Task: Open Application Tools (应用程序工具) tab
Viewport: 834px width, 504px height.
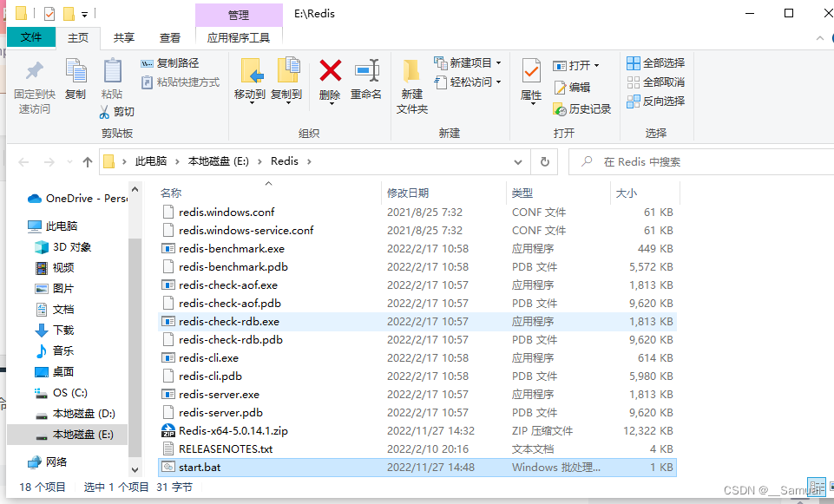Action: (x=239, y=38)
